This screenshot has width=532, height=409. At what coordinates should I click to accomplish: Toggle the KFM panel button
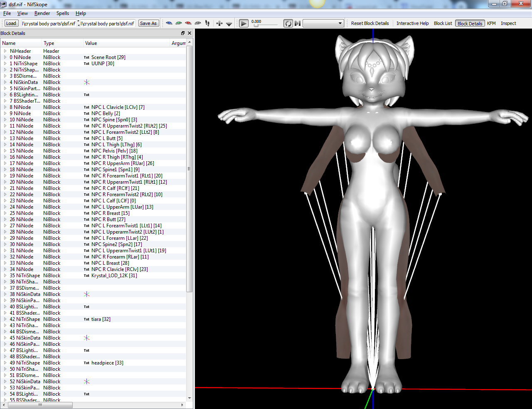(491, 23)
